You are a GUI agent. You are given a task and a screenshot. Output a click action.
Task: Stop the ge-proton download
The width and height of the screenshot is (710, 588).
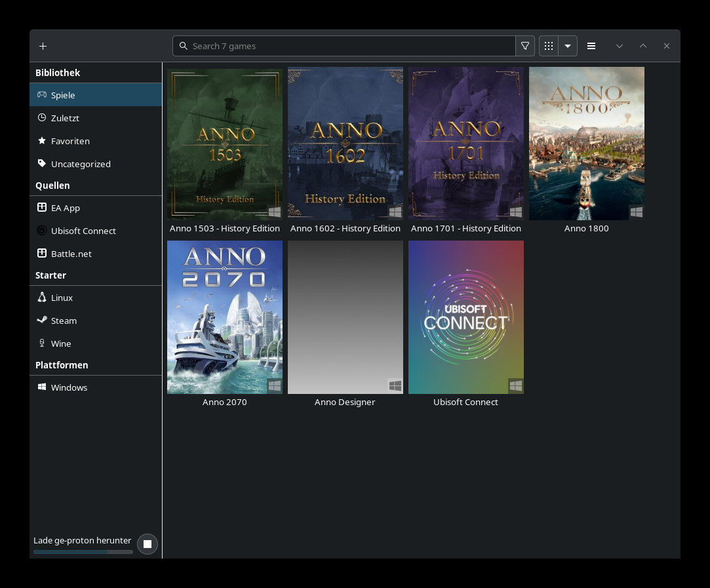pos(148,544)
